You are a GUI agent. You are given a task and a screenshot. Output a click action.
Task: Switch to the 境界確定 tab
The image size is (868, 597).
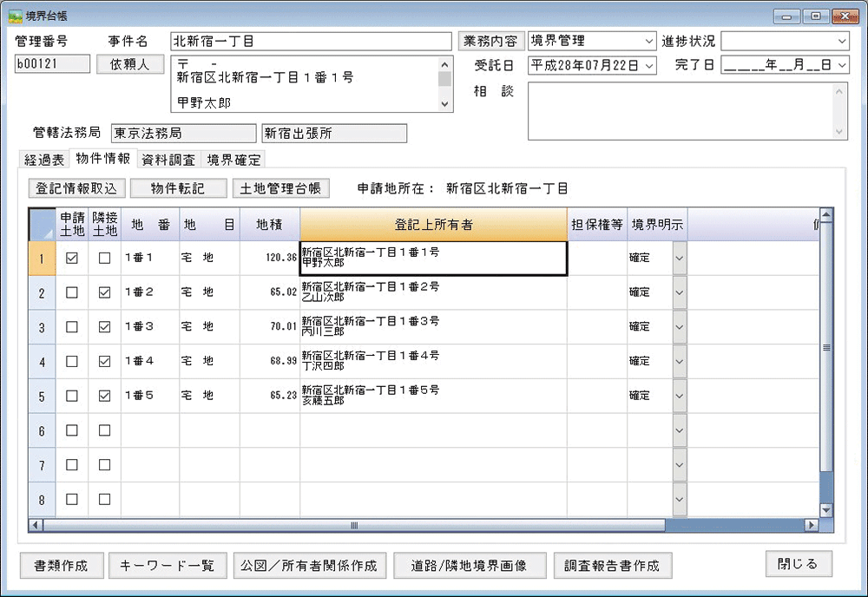click(233, 160)
